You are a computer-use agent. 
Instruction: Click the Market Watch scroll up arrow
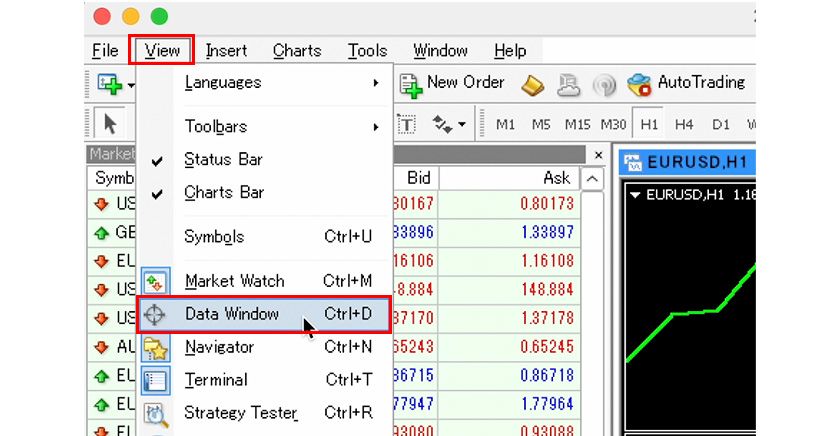593,179
